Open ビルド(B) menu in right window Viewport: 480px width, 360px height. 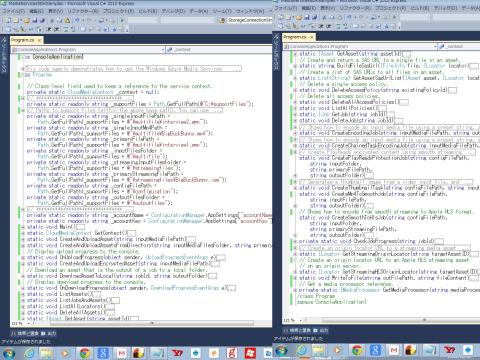pos(420,8)
